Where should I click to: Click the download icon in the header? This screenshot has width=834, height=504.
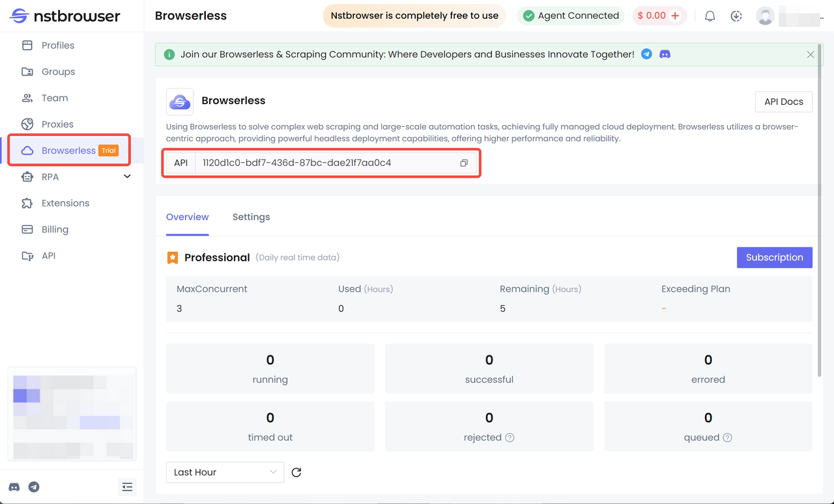(736, 16)
